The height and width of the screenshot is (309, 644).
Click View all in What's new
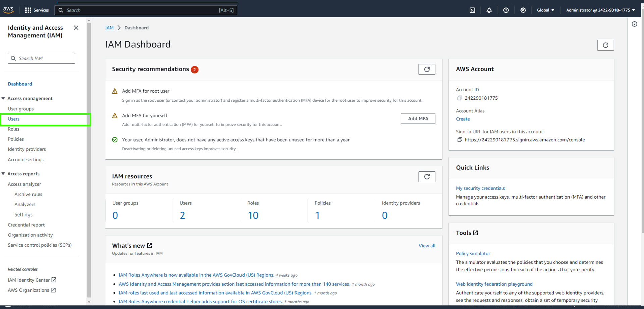pos(427,246)
